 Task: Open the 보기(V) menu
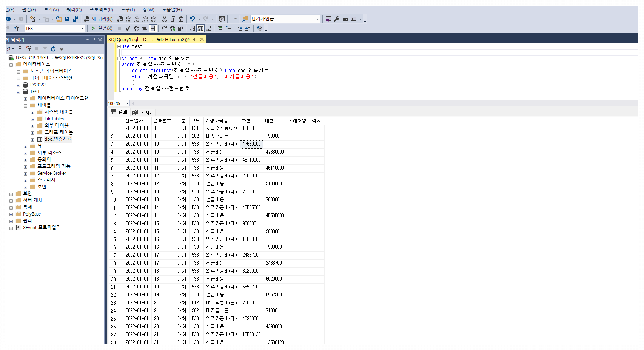point(51,9)
